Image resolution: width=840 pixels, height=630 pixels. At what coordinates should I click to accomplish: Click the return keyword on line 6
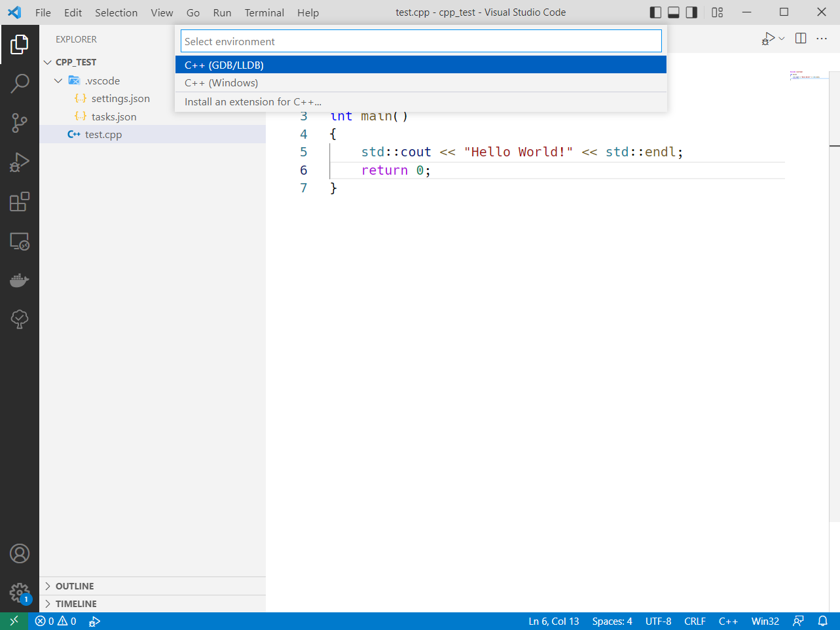(384, 170)
